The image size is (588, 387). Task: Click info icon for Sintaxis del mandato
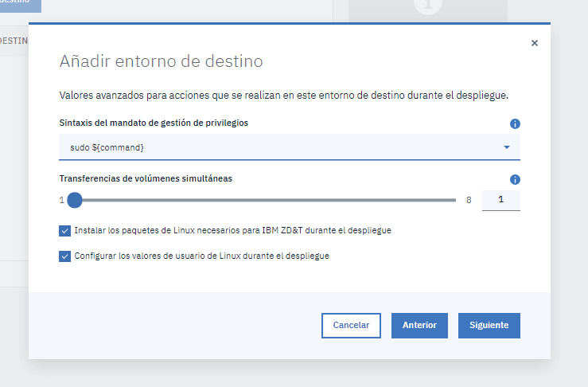coord(515,123)
